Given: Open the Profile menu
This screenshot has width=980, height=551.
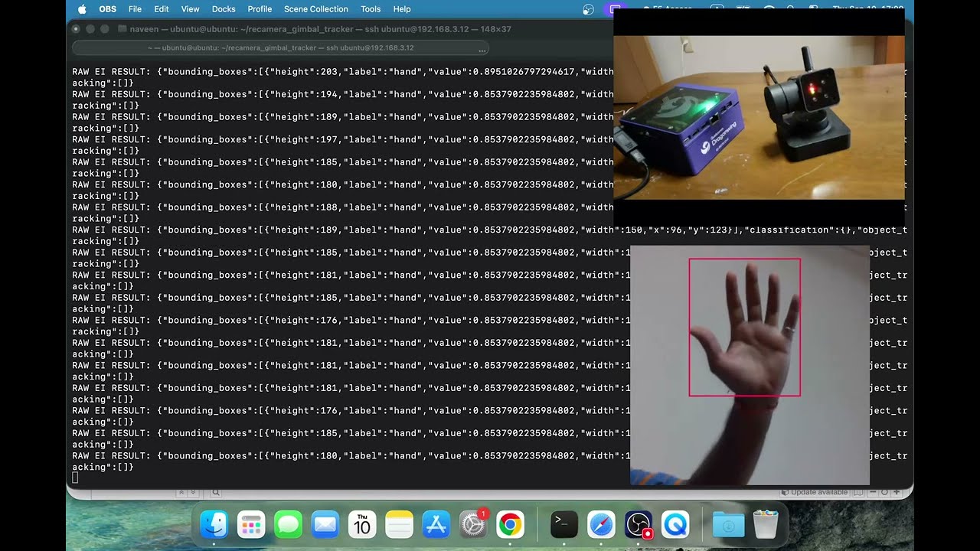Looking at the screenshot, I should pos(260,9).
